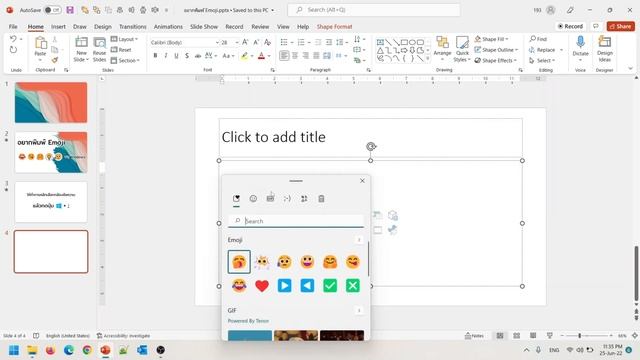Open the Shape Fill dropdown
The height and width of the screenshot is (360, 640).
coord(491,39)
